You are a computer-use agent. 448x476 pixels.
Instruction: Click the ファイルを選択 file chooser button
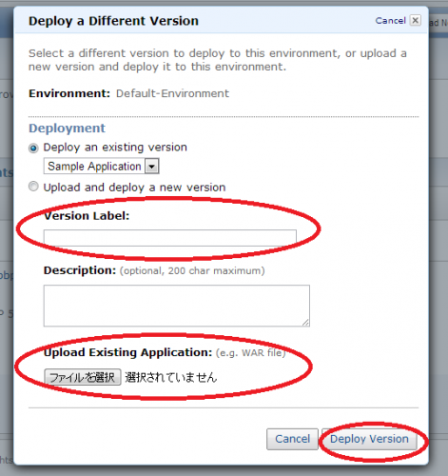[83, 377]
